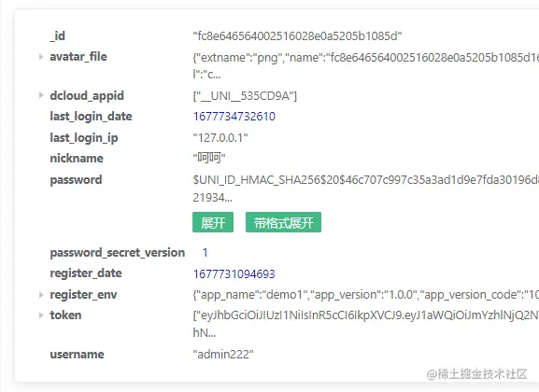Select the register_env key label
The image size is (539, 392).
83,294
